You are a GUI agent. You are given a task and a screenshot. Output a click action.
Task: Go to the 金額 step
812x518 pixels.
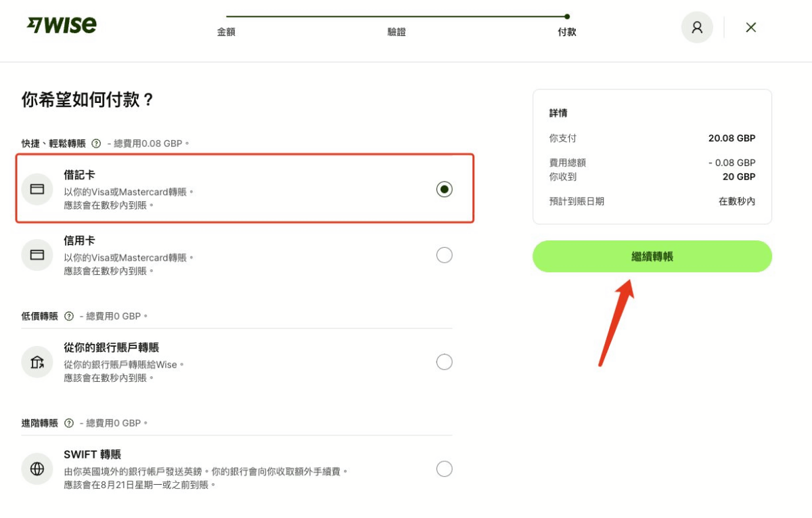point(226,32)
